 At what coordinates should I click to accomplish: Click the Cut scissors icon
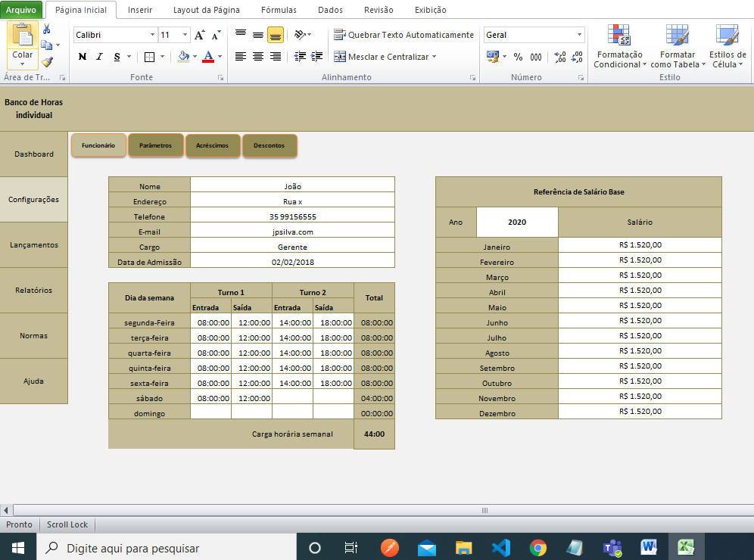pyautogui.click(x=47, y=30)
